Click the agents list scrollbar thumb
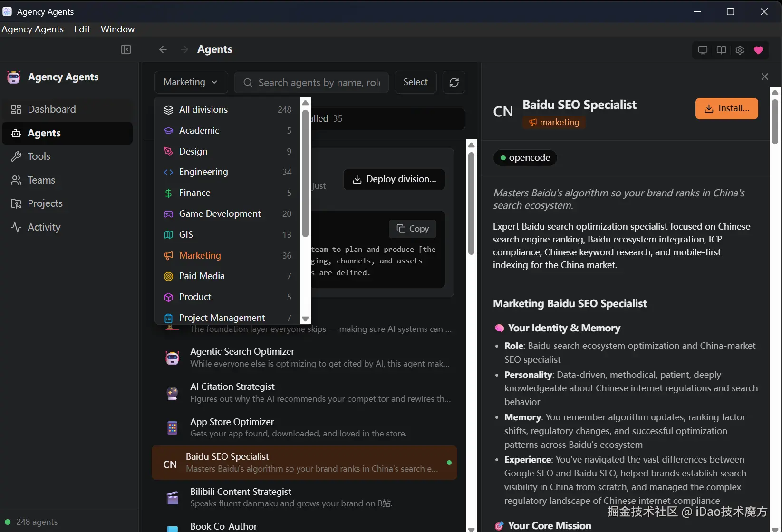This screenshot has height=532, width=782. click(471, 203)
